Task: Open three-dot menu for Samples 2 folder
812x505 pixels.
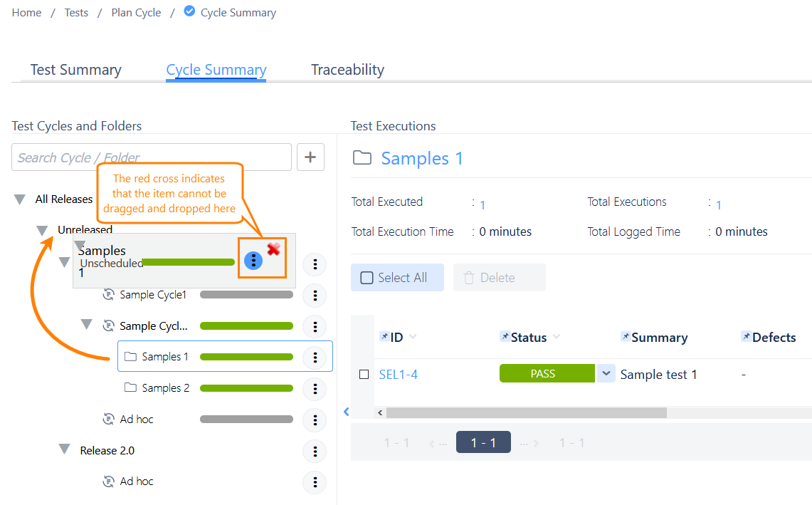Action: pyautogui.click(x=315, y=388)
